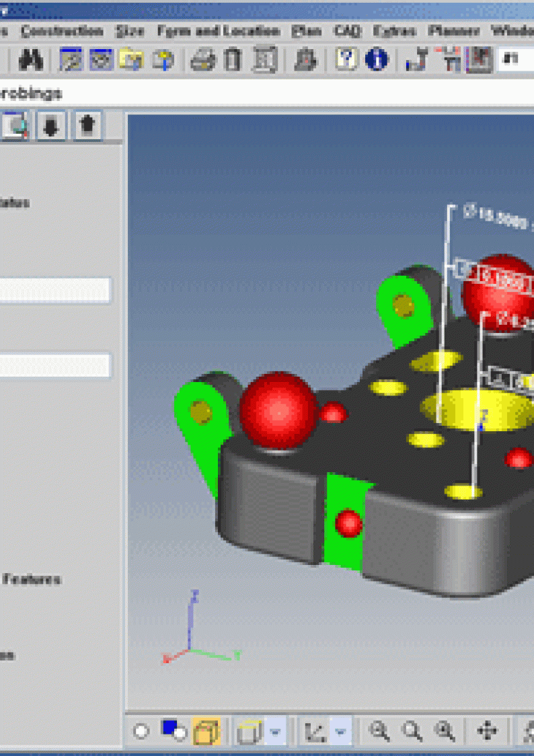The image size is (534, 756).
Task: Expand the view cube dropdown arrow
Action: pos(275,731)
